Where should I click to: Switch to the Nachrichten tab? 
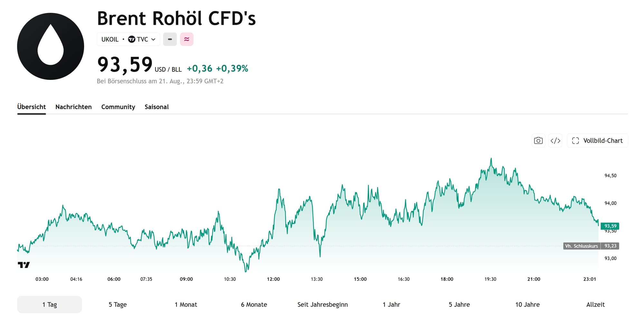[x=73, y=107]
